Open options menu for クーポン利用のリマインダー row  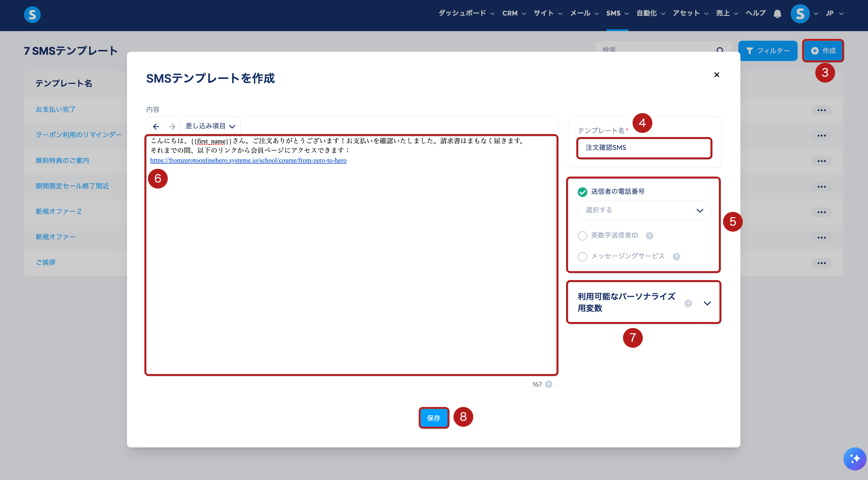coord(822,136)
